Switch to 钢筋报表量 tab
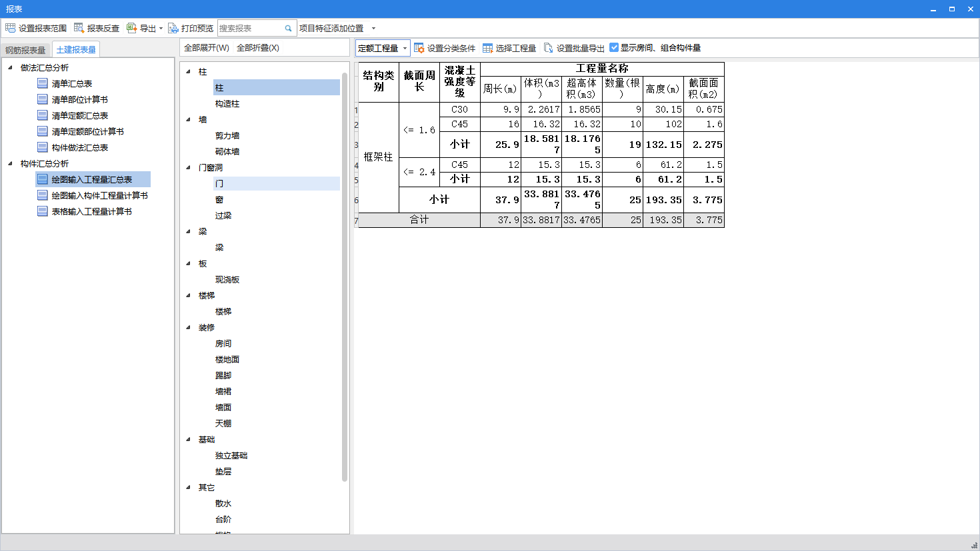 point(25,50)
